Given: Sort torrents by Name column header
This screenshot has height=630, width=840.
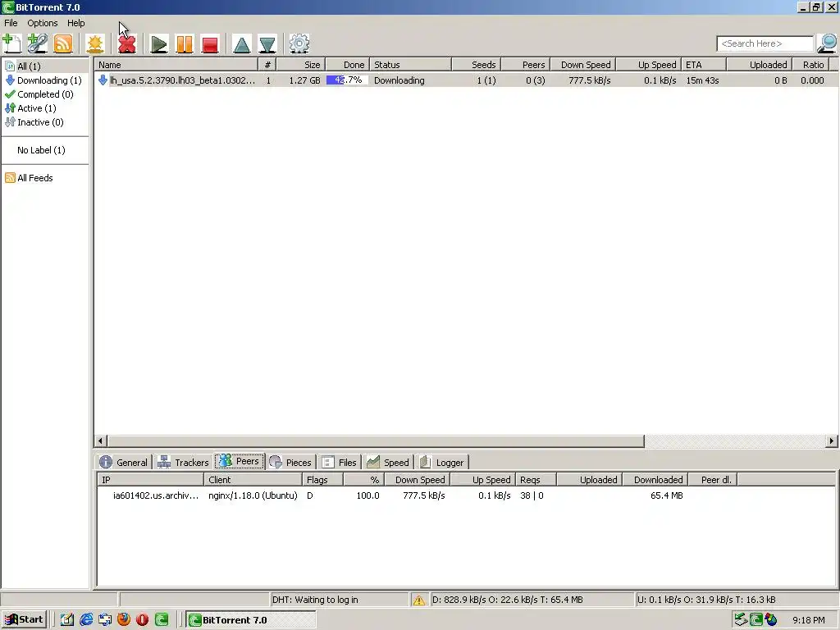Looking at the screenshot, I should 176,65.
